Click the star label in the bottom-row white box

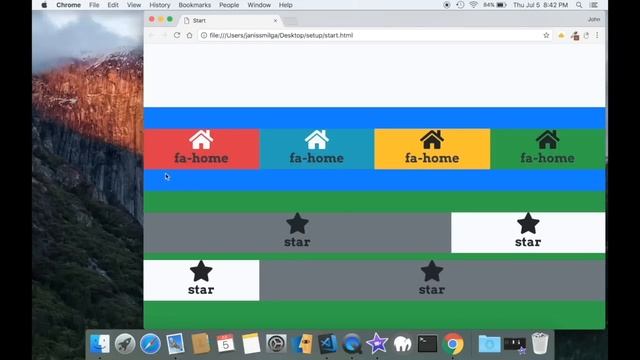[x=201, y=290]
